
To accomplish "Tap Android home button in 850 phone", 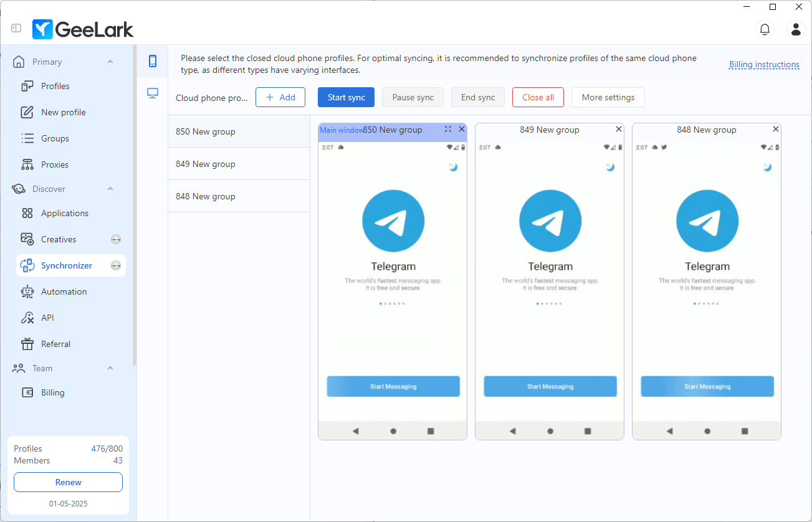I will coord(393,431).
